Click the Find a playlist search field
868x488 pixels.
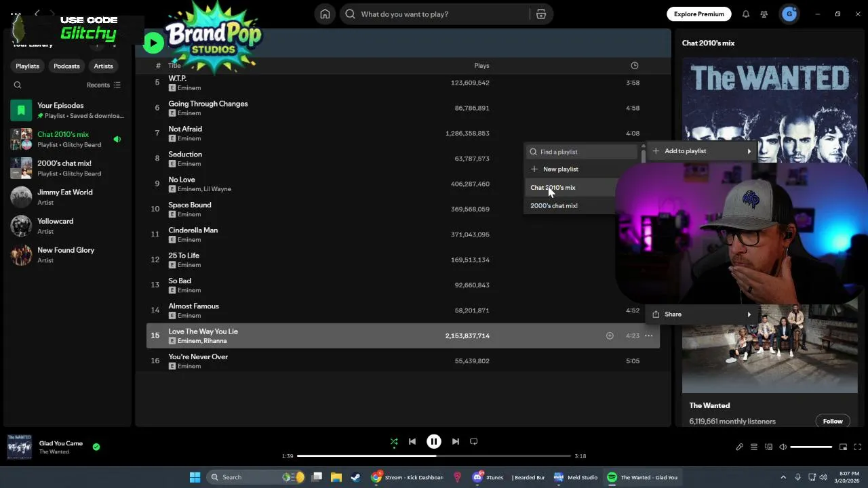(583, 152)
